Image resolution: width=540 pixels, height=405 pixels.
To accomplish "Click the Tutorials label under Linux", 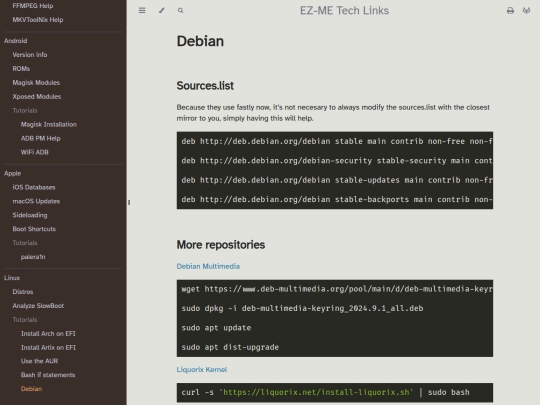I will (x=25, y=320).
